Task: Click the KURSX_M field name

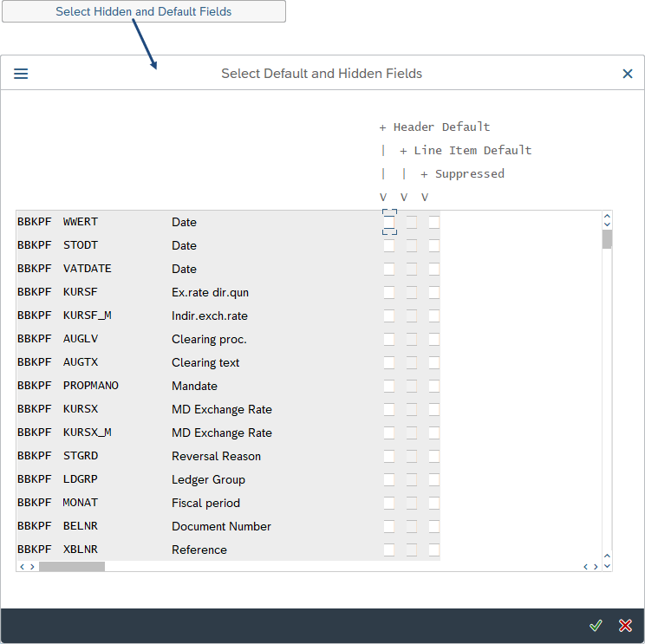Action: pyautogui.click(x=88, y=433)
